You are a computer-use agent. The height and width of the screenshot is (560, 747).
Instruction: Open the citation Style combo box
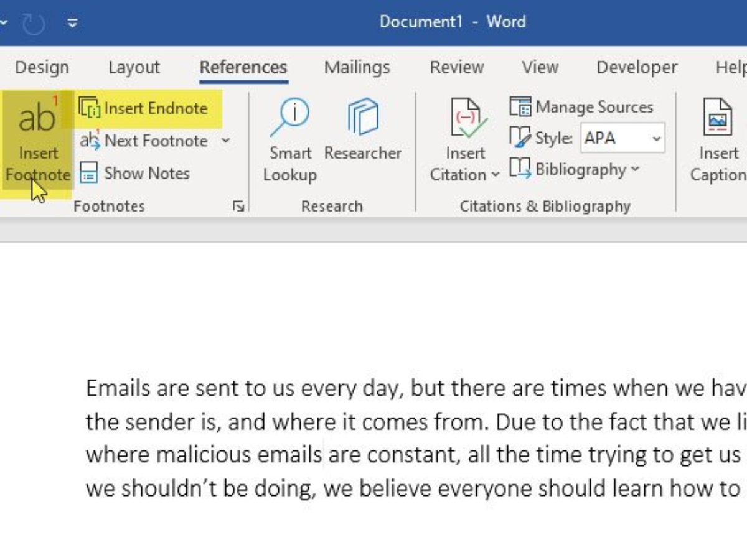pyautogui.click(x=622, y=138)
